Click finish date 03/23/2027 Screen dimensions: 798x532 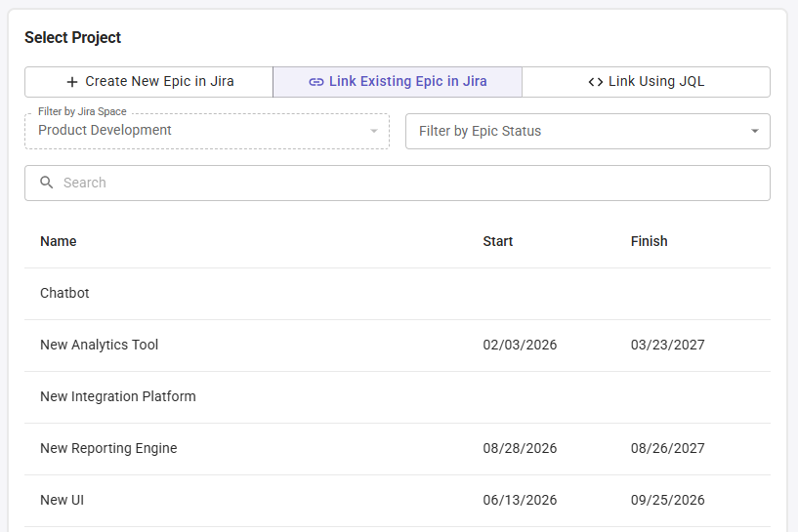668,345
